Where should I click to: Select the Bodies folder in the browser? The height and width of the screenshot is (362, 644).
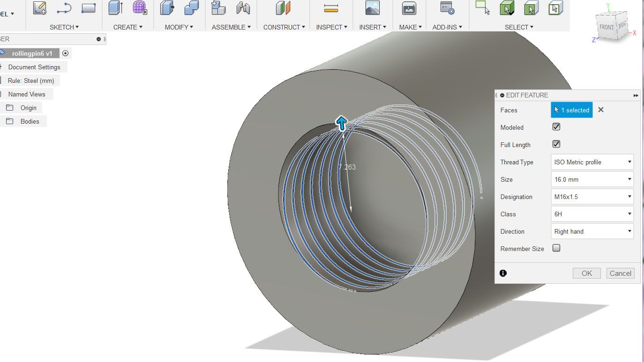tap(30, 121)
